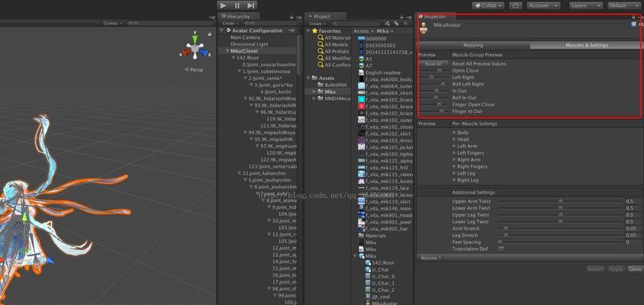Open the Gizmos dropdown in Scene view
This screenshot has width=644, height=305.
click(112, 24)
